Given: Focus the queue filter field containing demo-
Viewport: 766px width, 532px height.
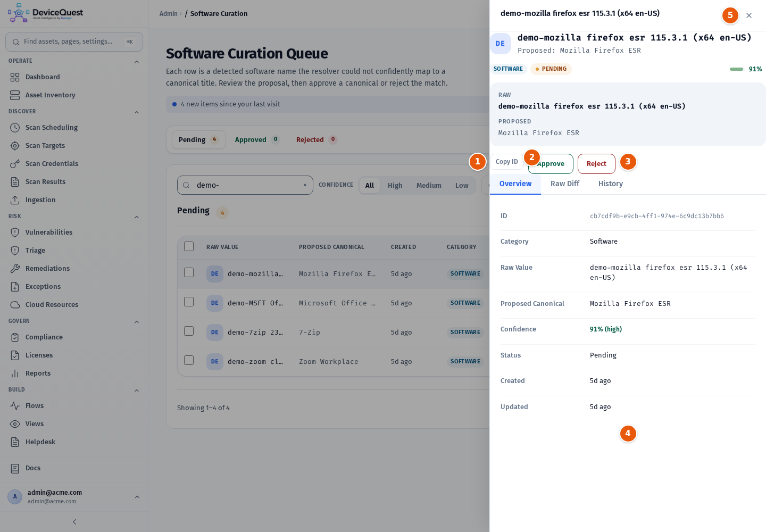Looking at the screenshot, I should pyautogui.click(x=245, y=185).
